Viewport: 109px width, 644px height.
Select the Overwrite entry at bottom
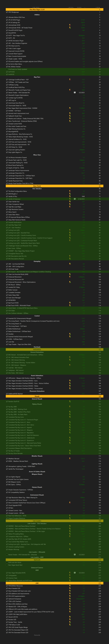(x=37, y=635)
